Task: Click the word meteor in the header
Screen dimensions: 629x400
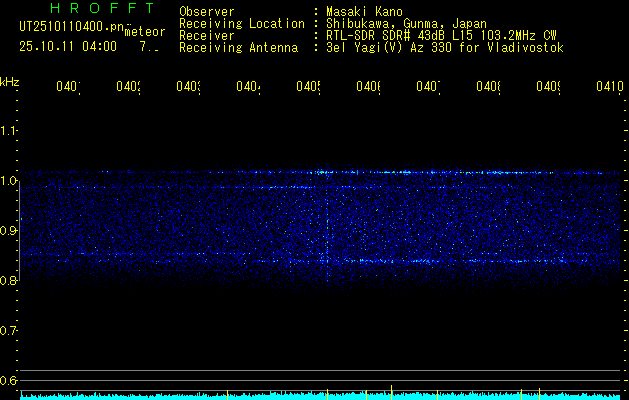Action: [x=145, y=31]
